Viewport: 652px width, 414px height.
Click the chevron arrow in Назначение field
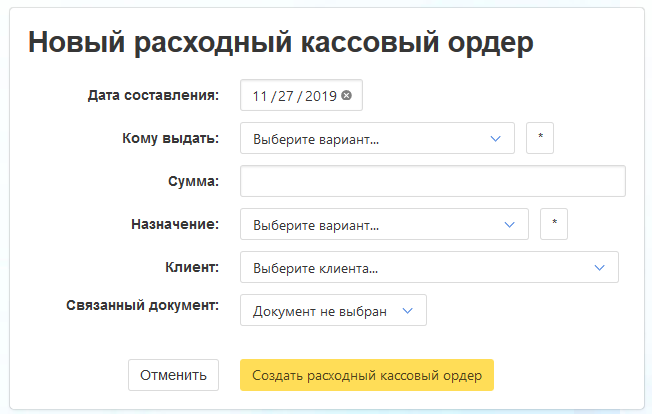click(x=509, y=224)
